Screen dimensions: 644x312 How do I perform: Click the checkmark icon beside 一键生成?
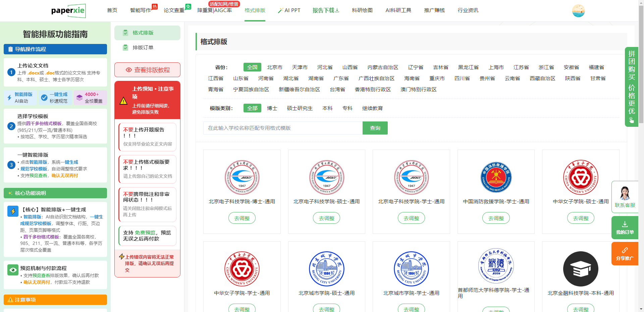pos(44,98)
